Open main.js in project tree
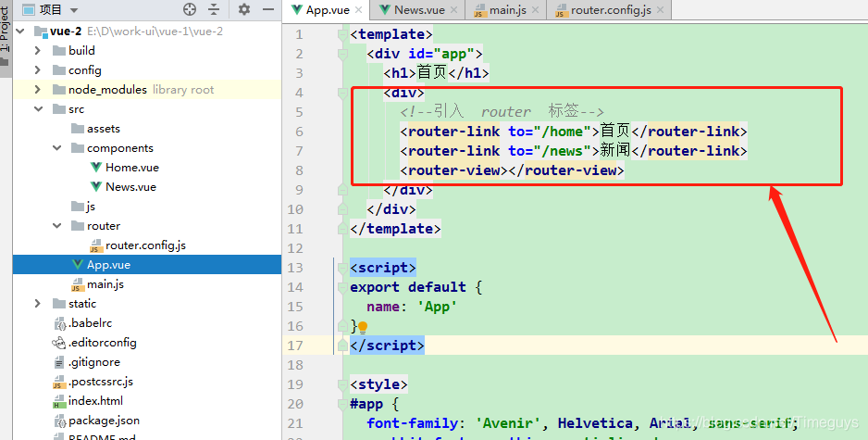 pyautogui.click(x=105, y=284)
